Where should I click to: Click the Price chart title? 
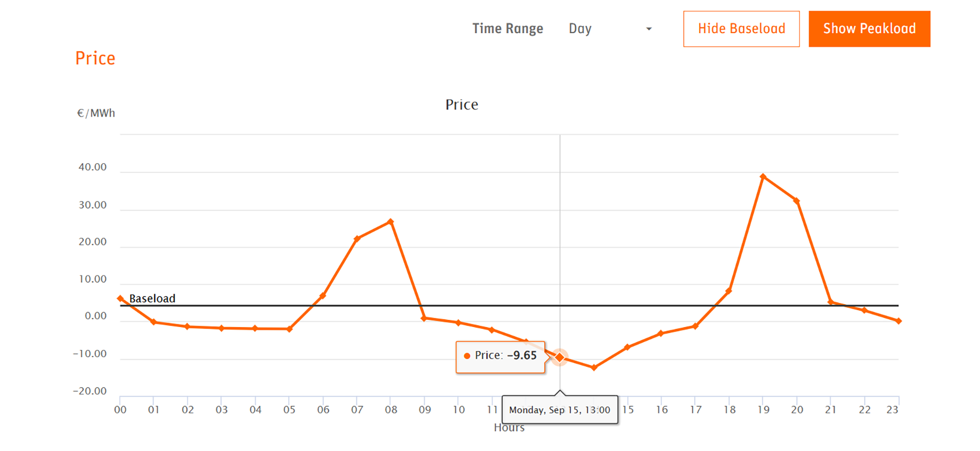tap(462, 105)
